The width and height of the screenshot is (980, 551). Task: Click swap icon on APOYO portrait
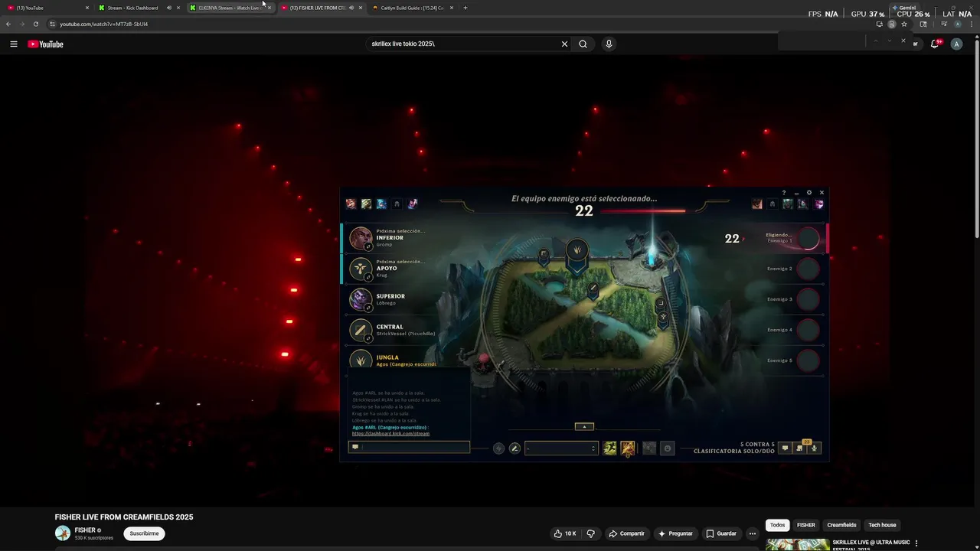pos(368,277)
